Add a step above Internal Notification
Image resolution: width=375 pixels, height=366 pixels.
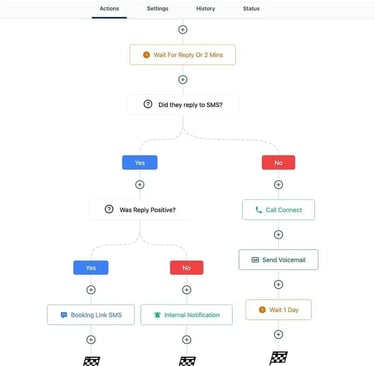[x=187, y=290]
